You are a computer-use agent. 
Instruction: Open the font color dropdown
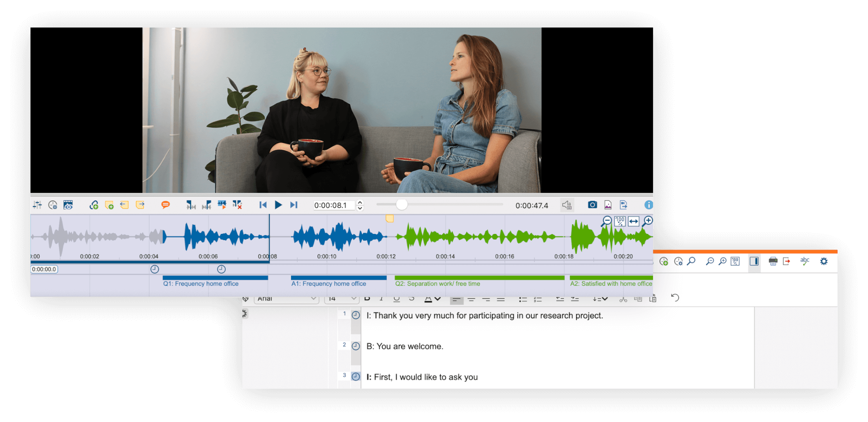(x=432, y=299)
